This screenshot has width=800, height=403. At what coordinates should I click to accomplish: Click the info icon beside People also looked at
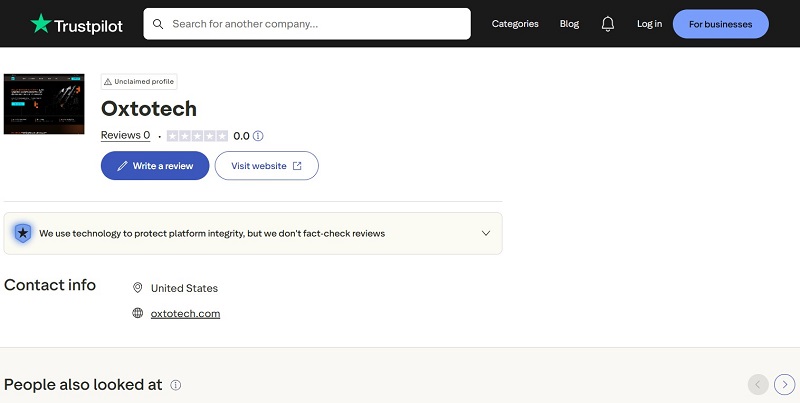click(176, 385)
